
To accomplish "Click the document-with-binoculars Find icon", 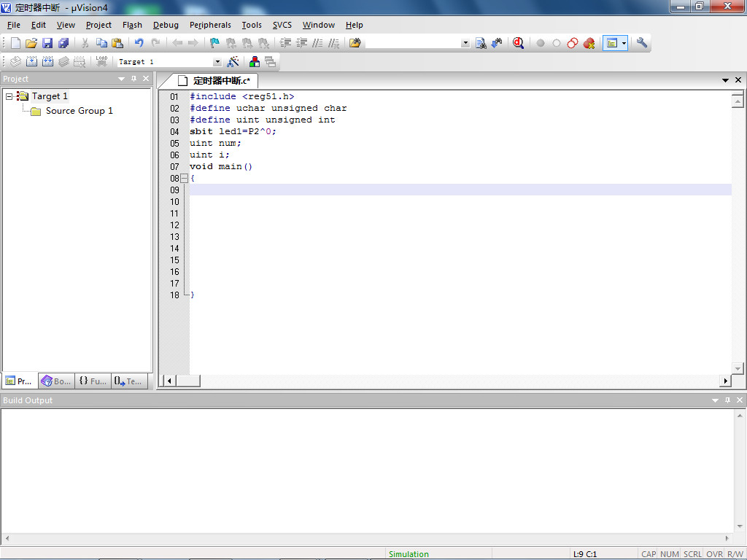I will (x=481, y=43).
